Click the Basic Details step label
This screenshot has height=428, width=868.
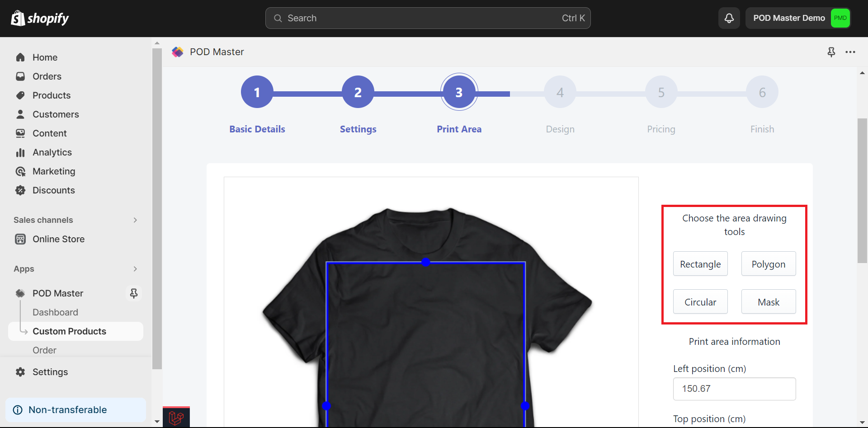point(257,129)
